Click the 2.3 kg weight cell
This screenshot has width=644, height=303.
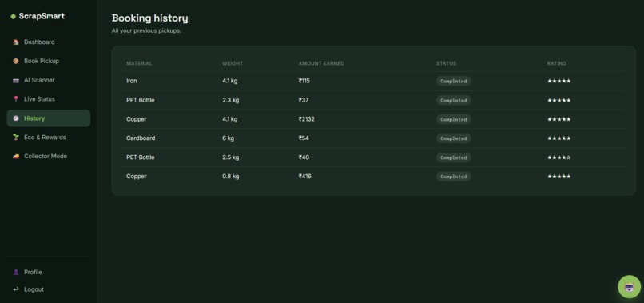(230, 100)
